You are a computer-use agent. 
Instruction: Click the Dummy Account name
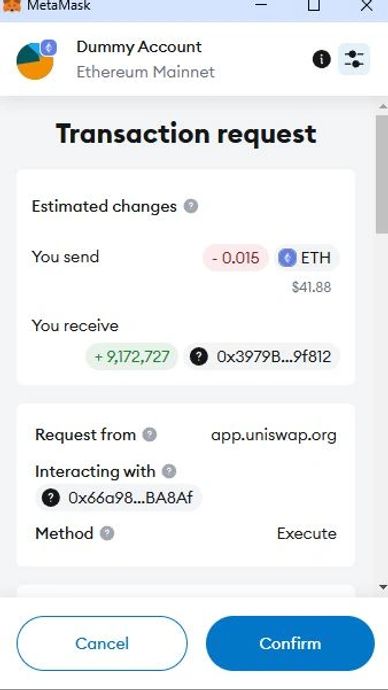coord(139,47)
